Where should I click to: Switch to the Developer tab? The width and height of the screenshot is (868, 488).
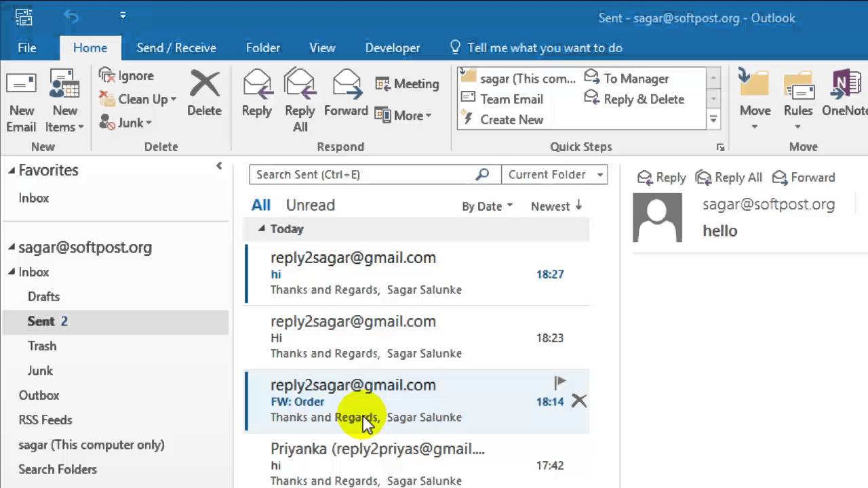pyautogui.click(x=393, y=47)
